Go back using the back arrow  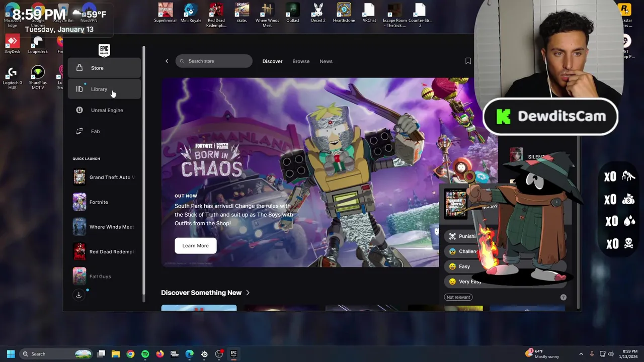(167, 61)
